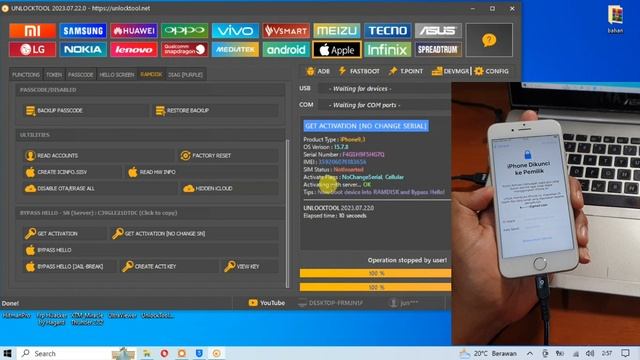This screenshot has width=640, height=360.
Task: Open the ADB toolbar option
Action: tap(318, 71)
